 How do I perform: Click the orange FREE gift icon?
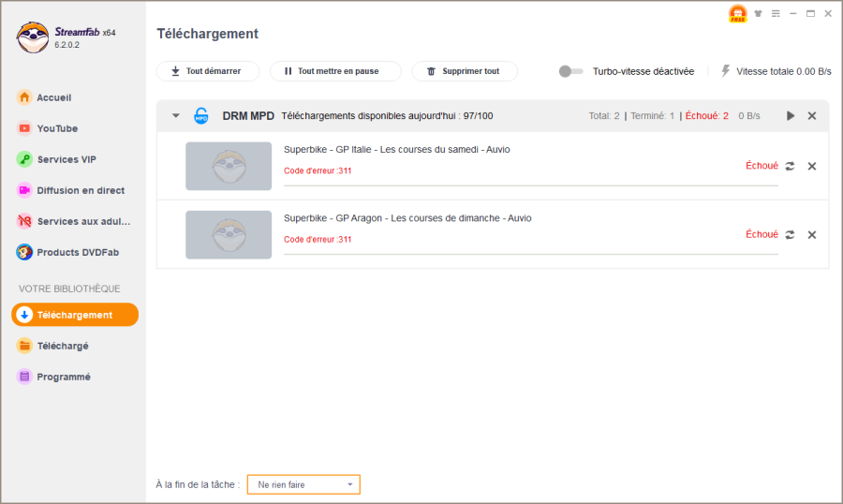[x=738, y=13]
